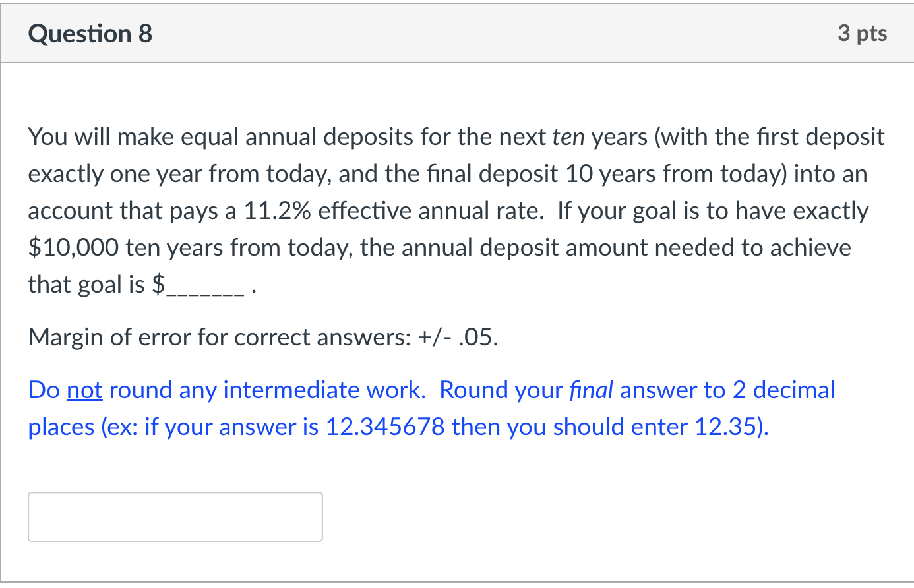Viewport: 914px width, 588px height.
Task: Click the question header bar
Action: coord(457,33)
